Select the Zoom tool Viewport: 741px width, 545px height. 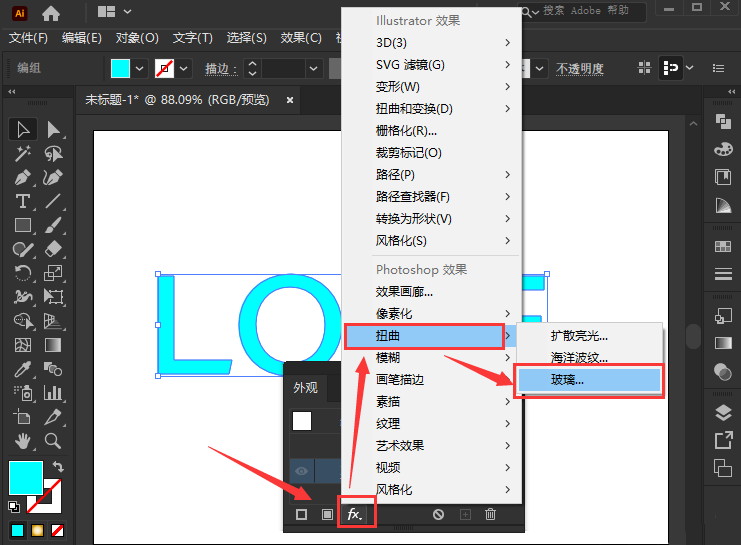pyautogui.click(x=53, y=441)
